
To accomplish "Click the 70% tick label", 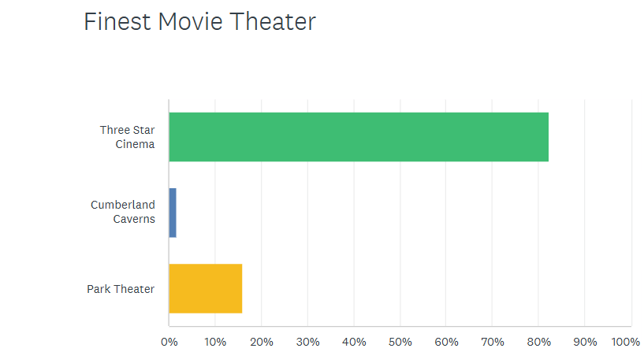I will (492, 342).
